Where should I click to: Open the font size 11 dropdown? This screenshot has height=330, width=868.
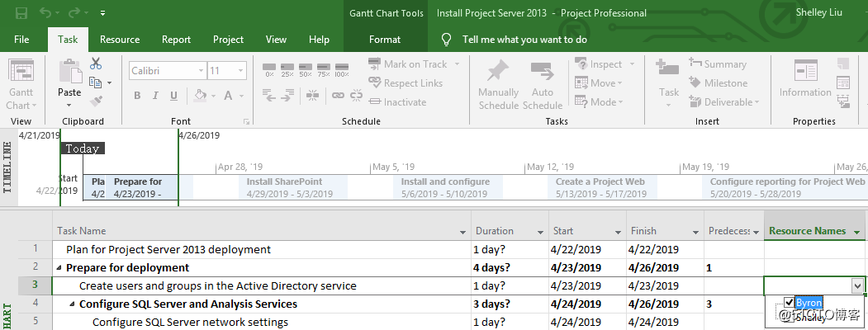pyautogui.click(x=241, y=71)
